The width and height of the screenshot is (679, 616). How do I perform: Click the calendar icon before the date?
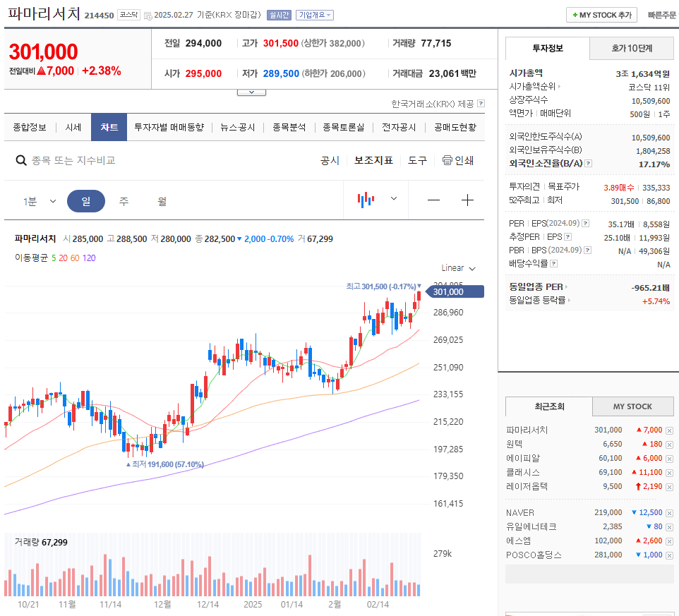148,16
